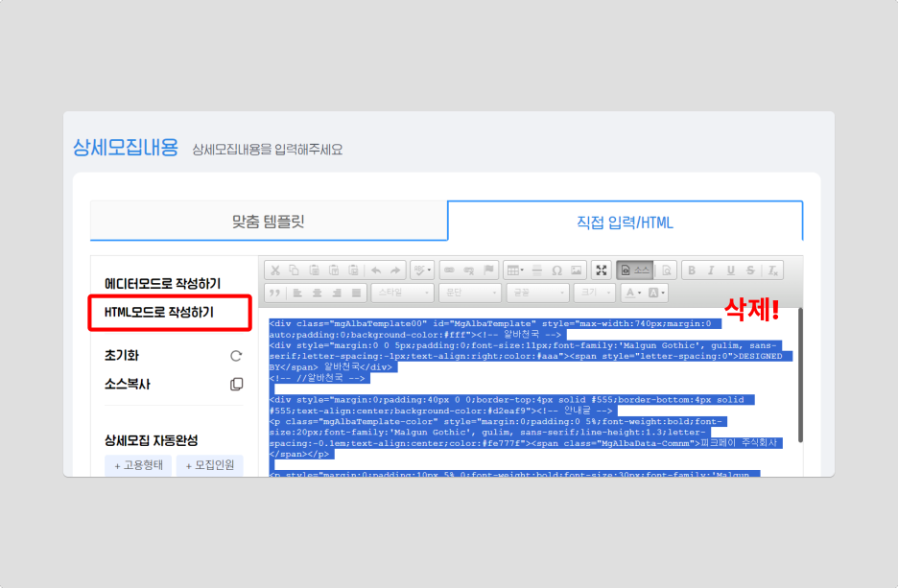The width and height of the screenshot is (898, 588).
Task: Click the Unlink icon
Action: (469, 270)
